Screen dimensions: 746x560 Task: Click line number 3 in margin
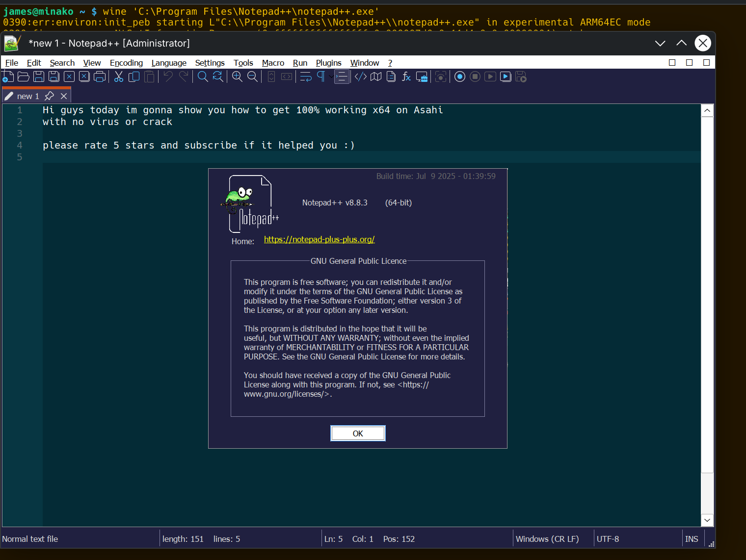coord(20,133)
